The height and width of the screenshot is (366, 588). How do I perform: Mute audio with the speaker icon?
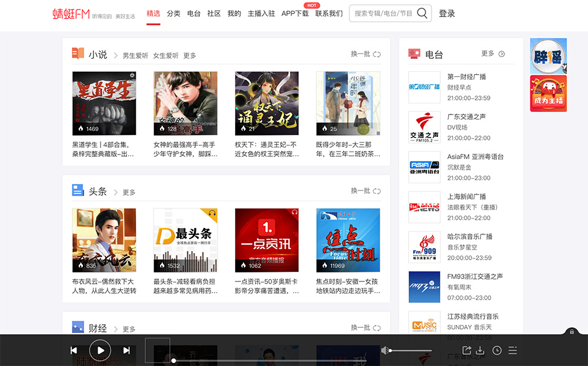385,350
